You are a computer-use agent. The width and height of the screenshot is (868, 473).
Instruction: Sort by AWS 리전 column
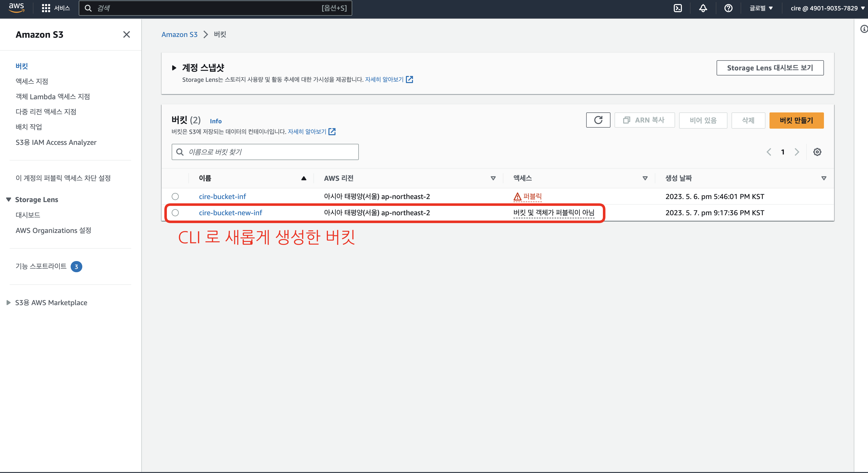pyautogui.click(x=493, y=178)
